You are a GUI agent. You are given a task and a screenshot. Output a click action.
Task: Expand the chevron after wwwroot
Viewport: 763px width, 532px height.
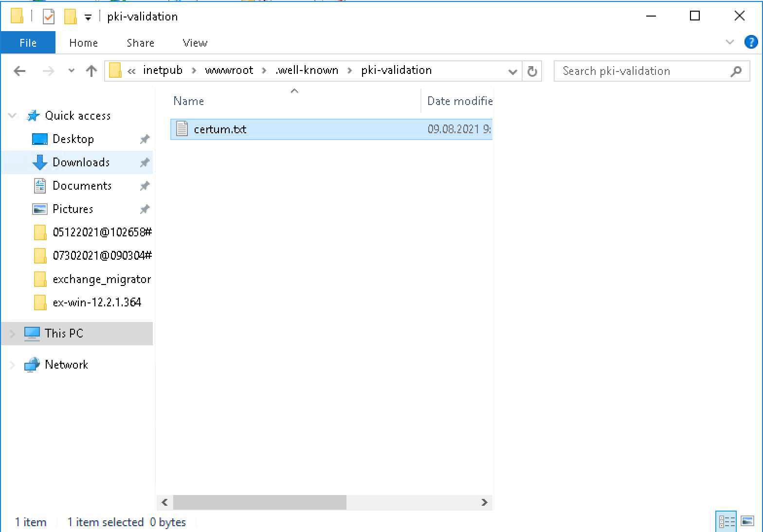pyautogui.click(x=264, y=71)
